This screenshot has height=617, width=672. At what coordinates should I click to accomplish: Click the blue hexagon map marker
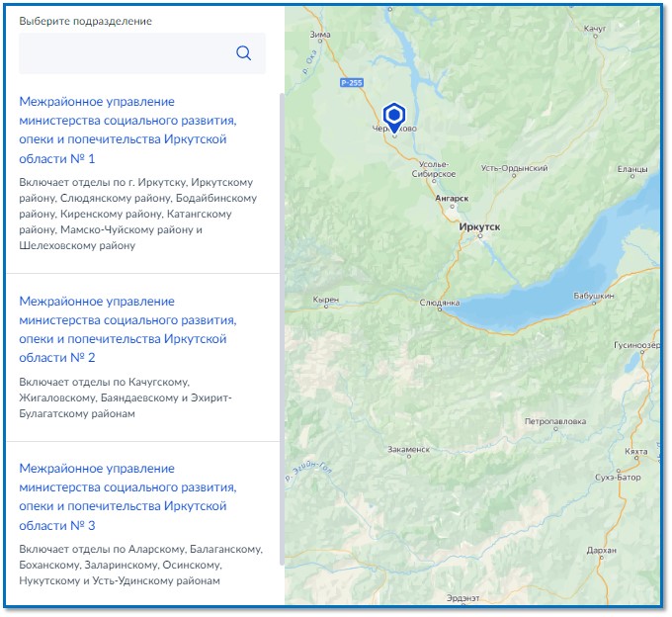[x=394, y=115]
